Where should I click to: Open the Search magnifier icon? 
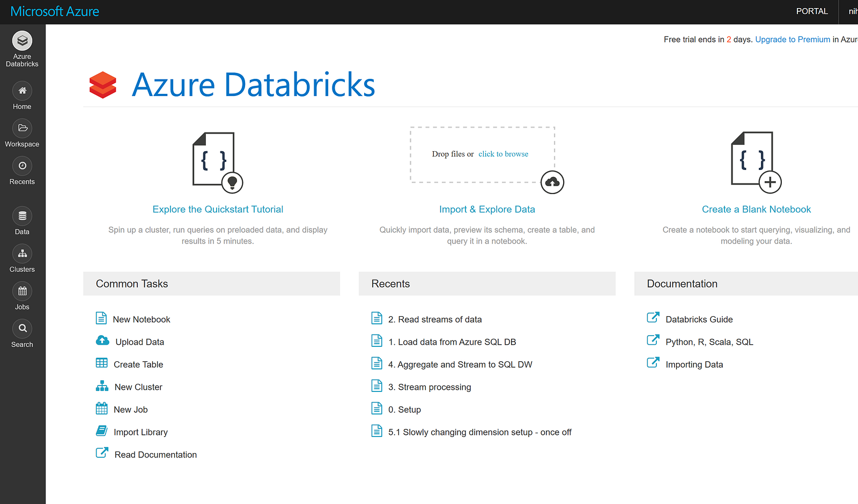pyautogui.click(x=22, y=329)
